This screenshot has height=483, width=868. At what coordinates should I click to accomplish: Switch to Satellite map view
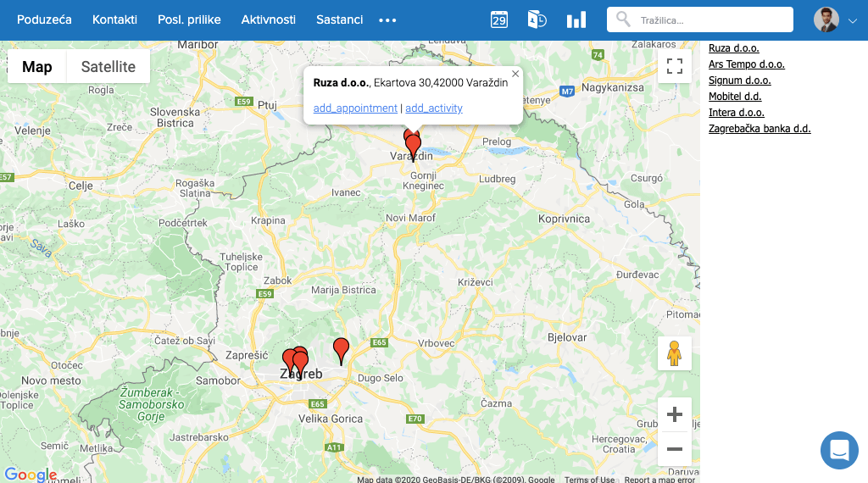point(108,66)
